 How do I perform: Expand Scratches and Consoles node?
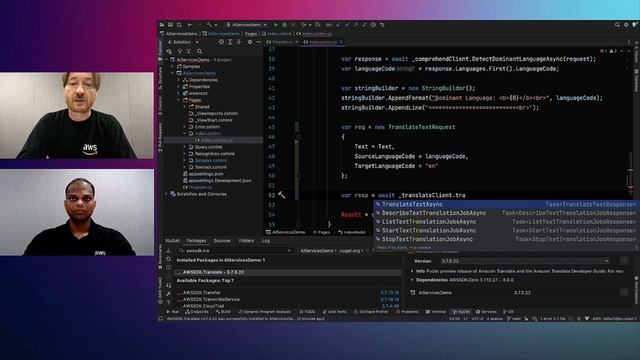(x=167, y=194)
